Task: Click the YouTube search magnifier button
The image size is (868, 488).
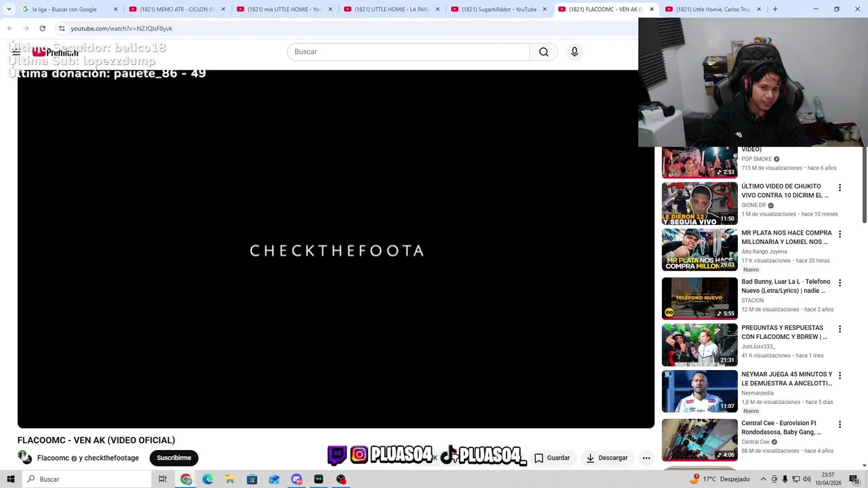Action: (x=544, y=52)
